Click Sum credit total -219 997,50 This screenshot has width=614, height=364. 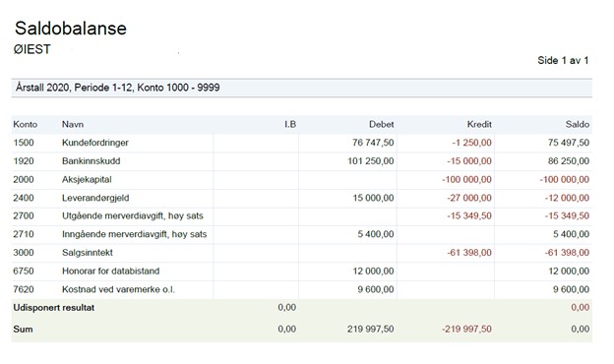[x=466, y=330]
